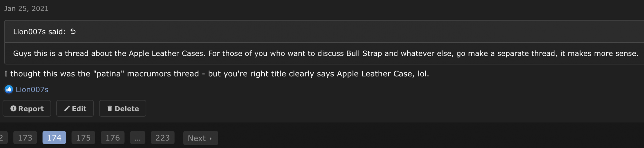This screenshot has width=644, height=148.
Task: Click the partially visible page button before 173
Action: tap(2, 138)
